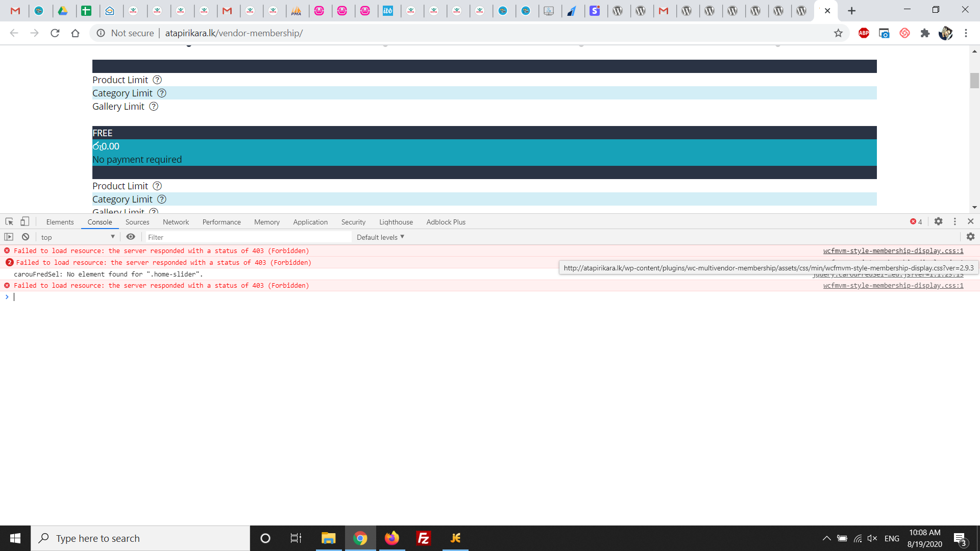
Task: Click the red error count badge showing 4
Action: [x=916, y=221]
